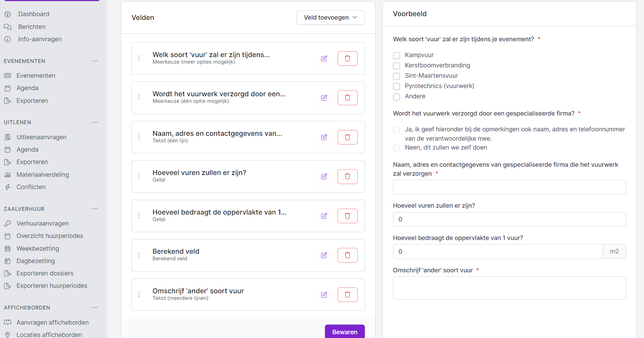Delete the 'Berekend veld' field
This screenshot has height=338, width=644.
(x=347, y=255)
